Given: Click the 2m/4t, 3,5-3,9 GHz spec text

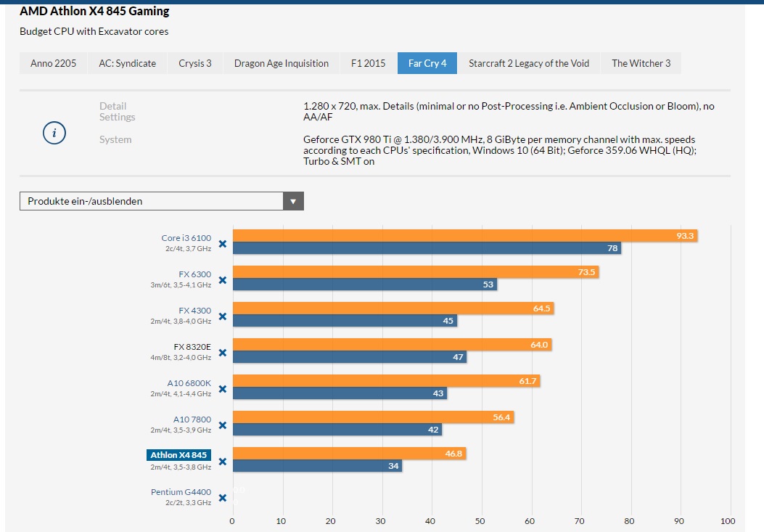Looking at the screenshot, I should click(x=181, y=430).
